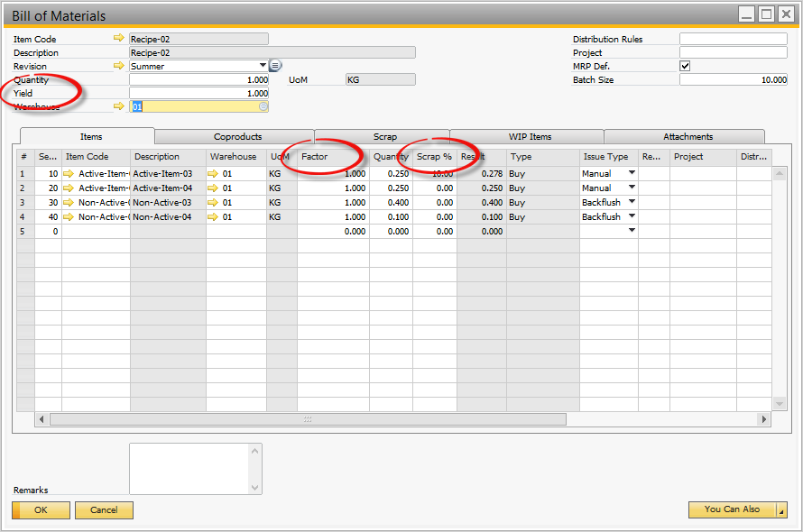
Task: Click the Cancel button
Action: tap(104, 510)
